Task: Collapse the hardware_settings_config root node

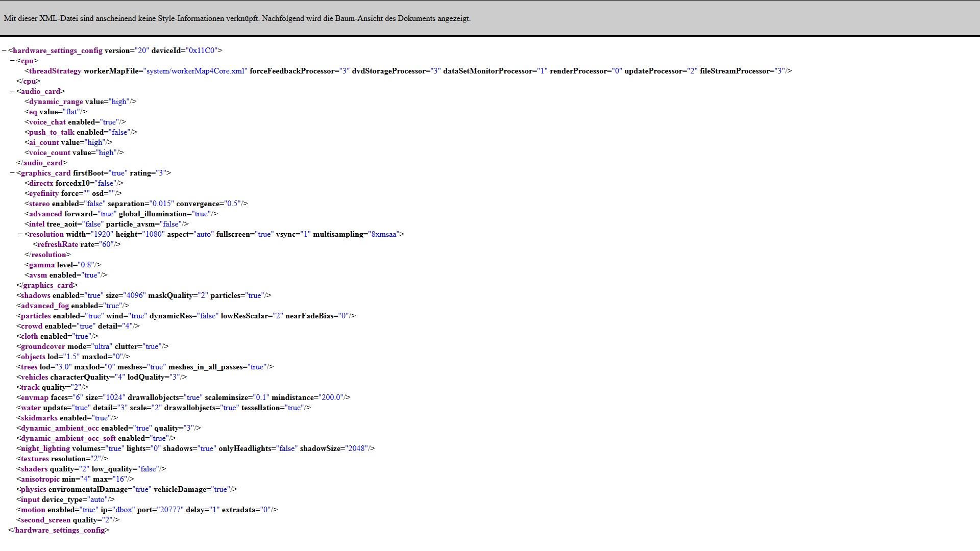Action: click(4, 51)
